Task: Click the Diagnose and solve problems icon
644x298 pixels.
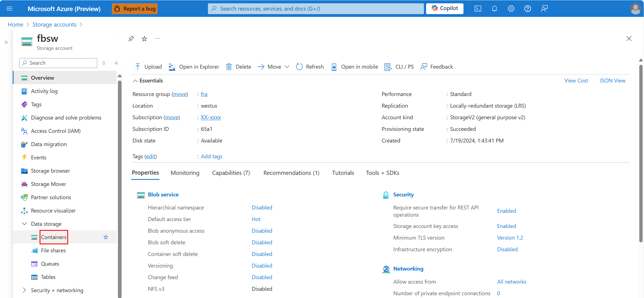Action: tap(24, 118)
